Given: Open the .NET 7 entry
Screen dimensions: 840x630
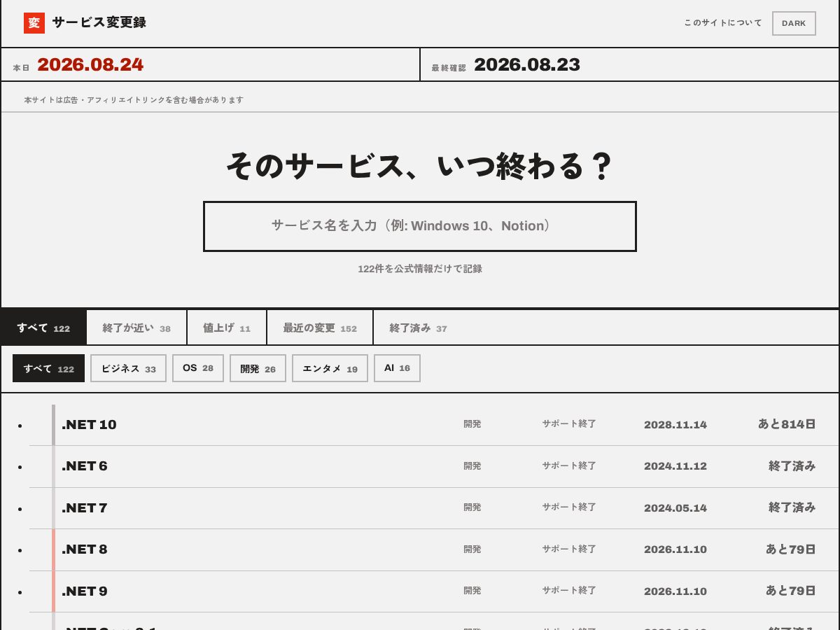Looking at the screenshot, I should pos(433,508).
